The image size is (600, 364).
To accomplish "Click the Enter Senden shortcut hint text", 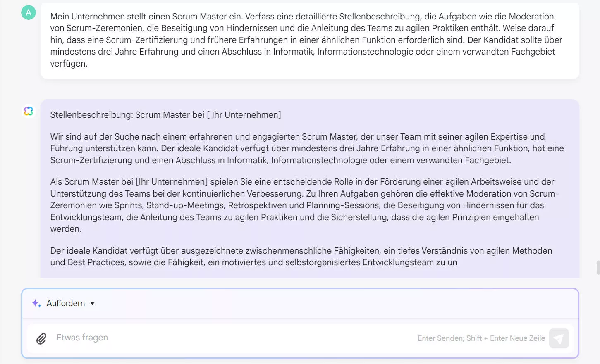I will [x=481, y=338].
